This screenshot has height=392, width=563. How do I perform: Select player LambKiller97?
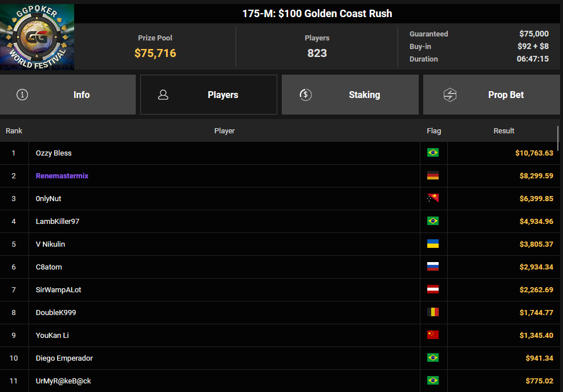pyautogui.click(x=58, y=221)
